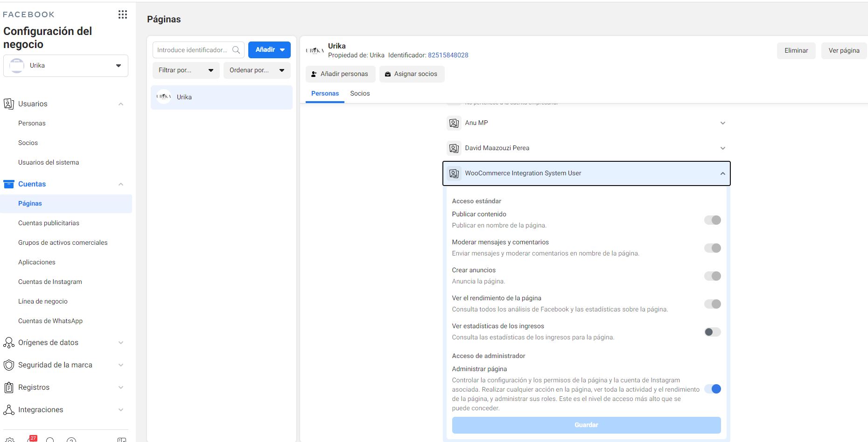The width and height of the screenshot is (868, 442).
Task: Click the Ver página button
Action: 844,50
